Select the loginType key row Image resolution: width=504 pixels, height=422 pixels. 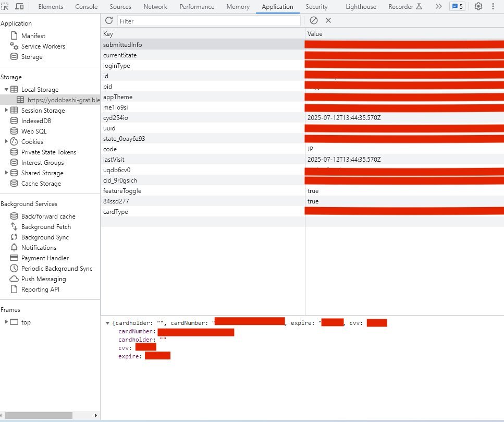pyautogui.click(x=203, y=66)
